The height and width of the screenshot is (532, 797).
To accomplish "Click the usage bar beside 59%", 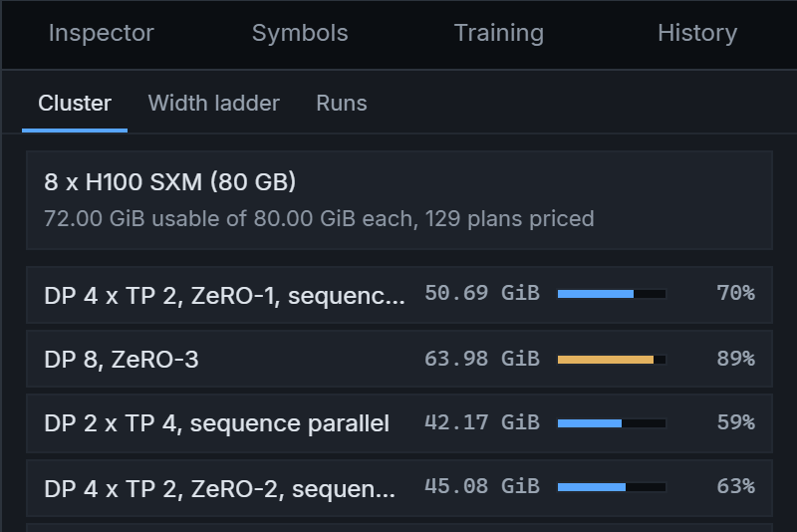I will tap(612, 423).
